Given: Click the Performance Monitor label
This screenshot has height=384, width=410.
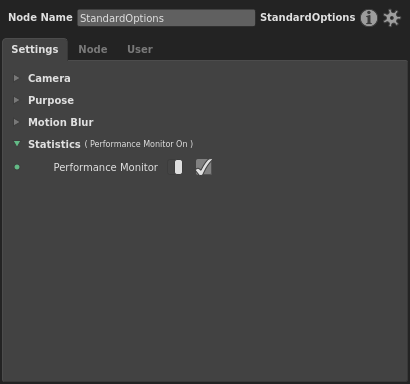Looking at the screenshot, I should (x=106, y=167).
